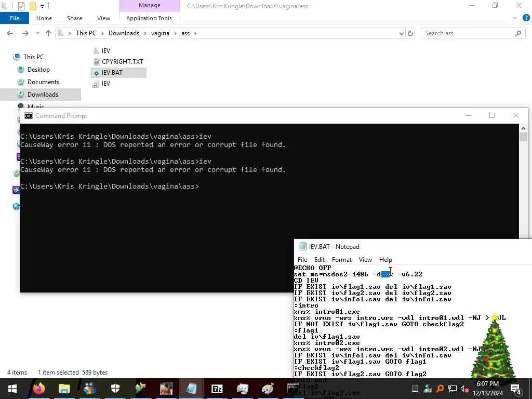Image resolution: width=532 pixels, height=399 pixels.
Task: Select the IEV.BAT file
Action: (x=118, y=73)
